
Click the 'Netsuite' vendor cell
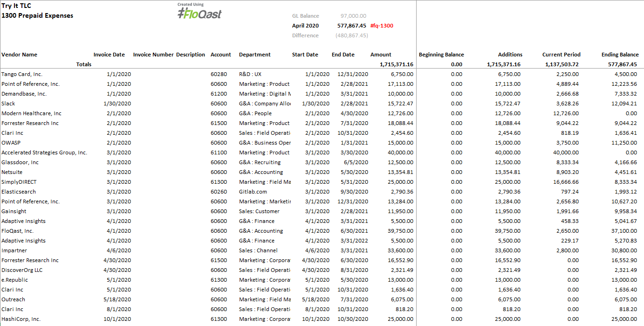click(12, 172)
